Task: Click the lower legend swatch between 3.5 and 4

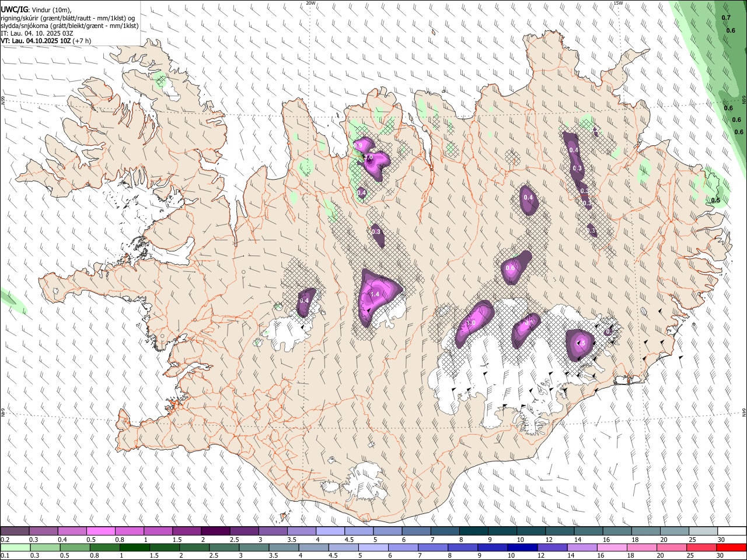Action: pos(284,548)
